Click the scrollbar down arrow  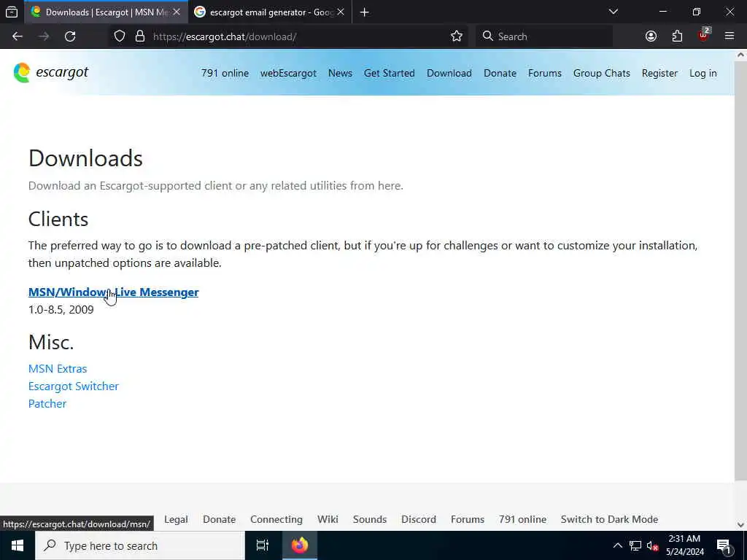[x=741, y=525]
